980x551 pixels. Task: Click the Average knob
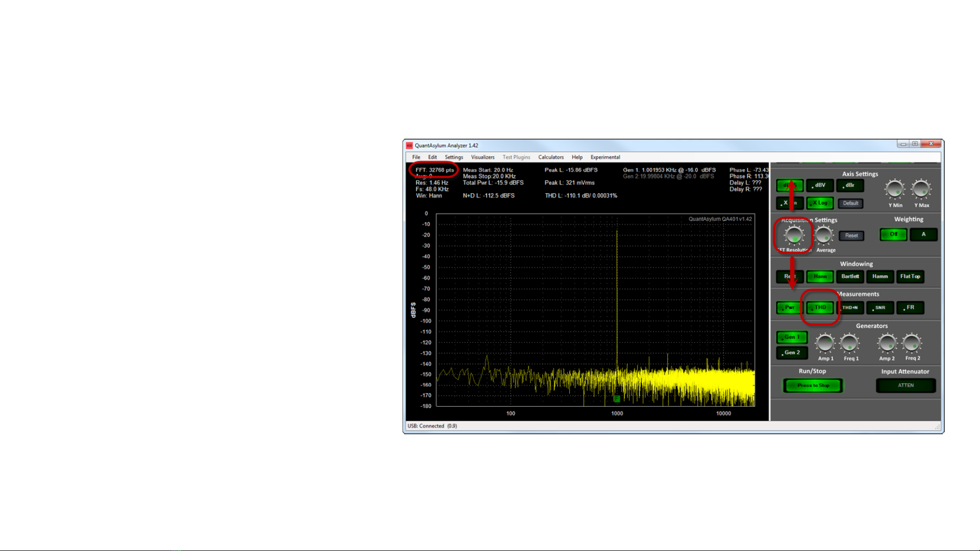tap(824, 235)
